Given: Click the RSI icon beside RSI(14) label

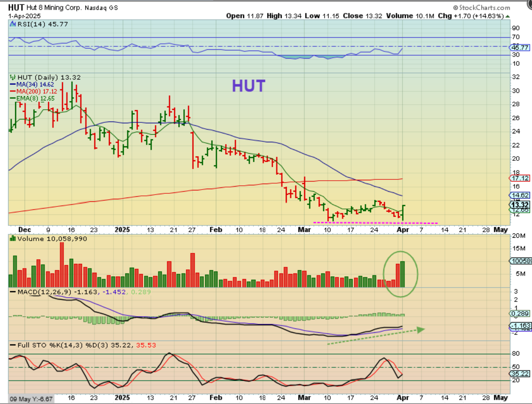Looking at the screenshot, I should click(13, 24).
